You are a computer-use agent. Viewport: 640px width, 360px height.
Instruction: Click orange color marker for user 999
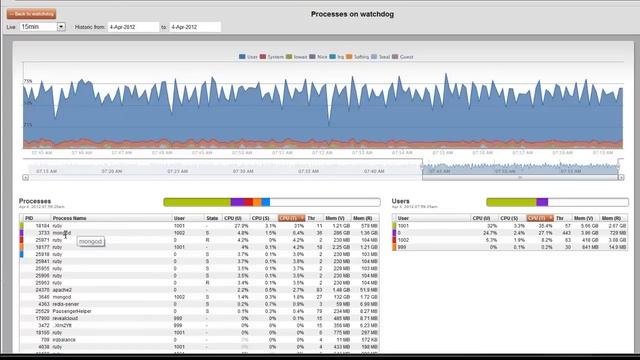(x=394, y=247)
